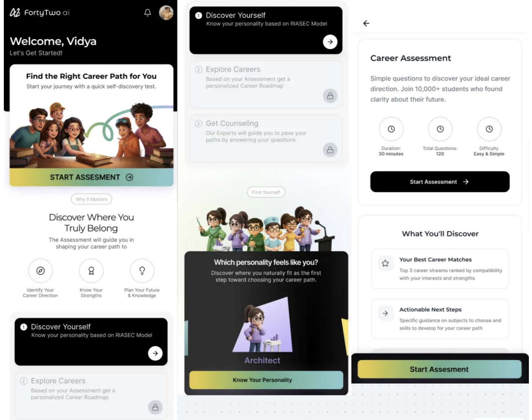The height and width of the screenshot is (420, 532).
Task: Tap the Find Yourself pill label
Action: pyautogui.click(x=266, y=192)
